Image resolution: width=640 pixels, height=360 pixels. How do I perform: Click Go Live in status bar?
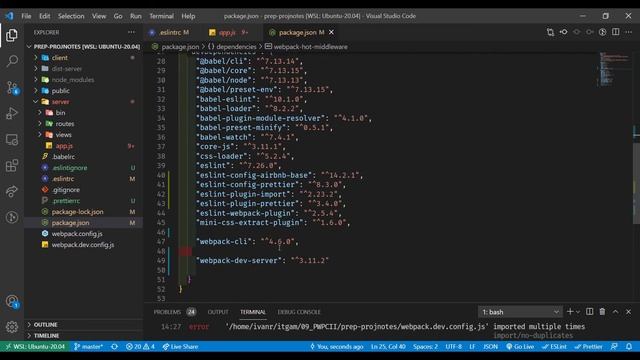[x=520, y=347]
